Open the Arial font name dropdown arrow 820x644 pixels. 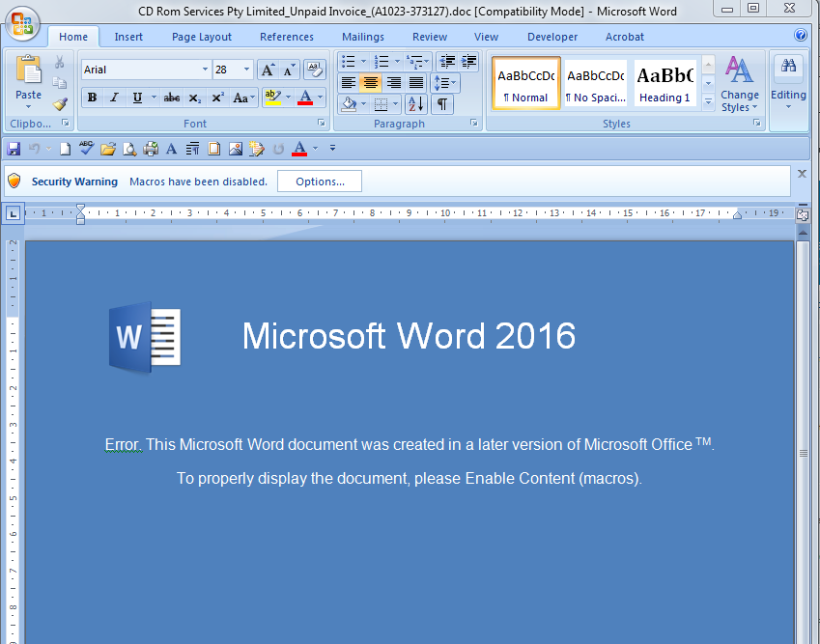[x=205, y=70]
